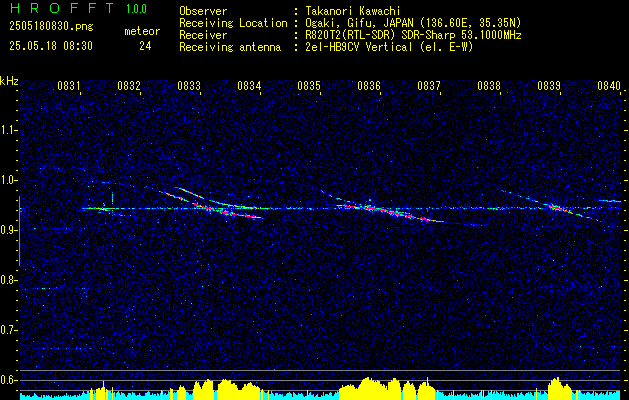Click the meteor count value 24
Screen dimensions: 629x400
145,46
